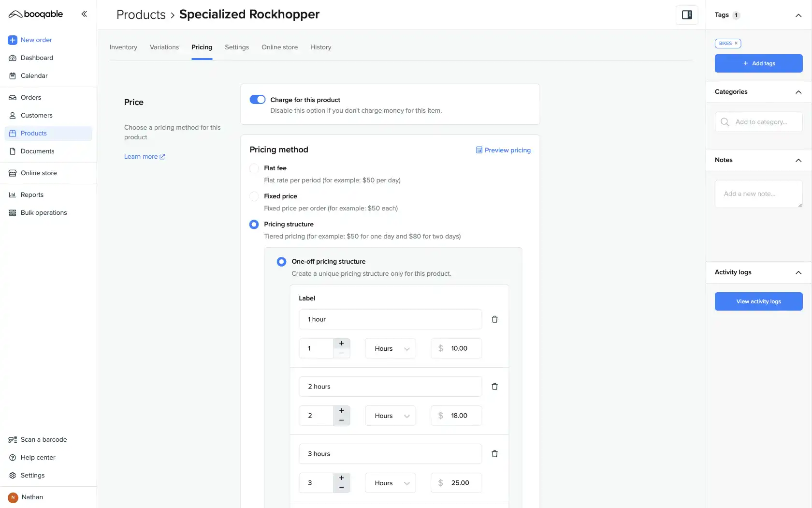Click the New order plus icon

click(13, 40)
